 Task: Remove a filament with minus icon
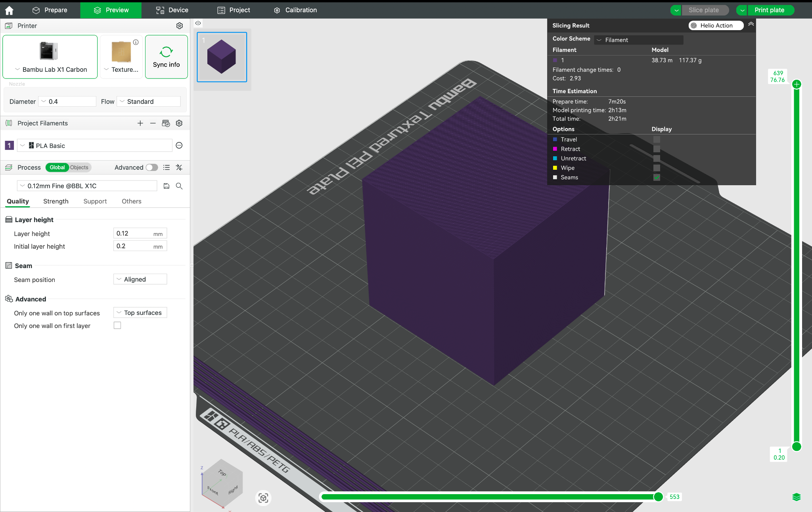153,123
